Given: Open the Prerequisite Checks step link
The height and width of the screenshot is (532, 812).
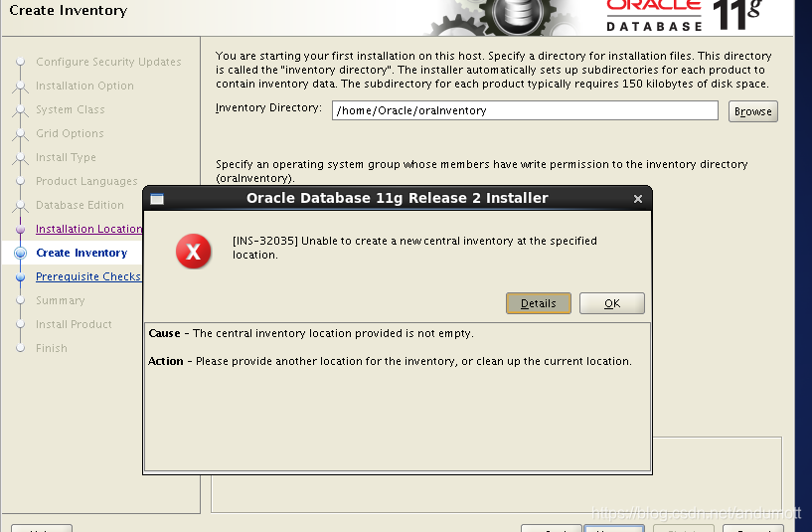Looking at the screenshot, I should pyautogui.click(x=88, y=276).
